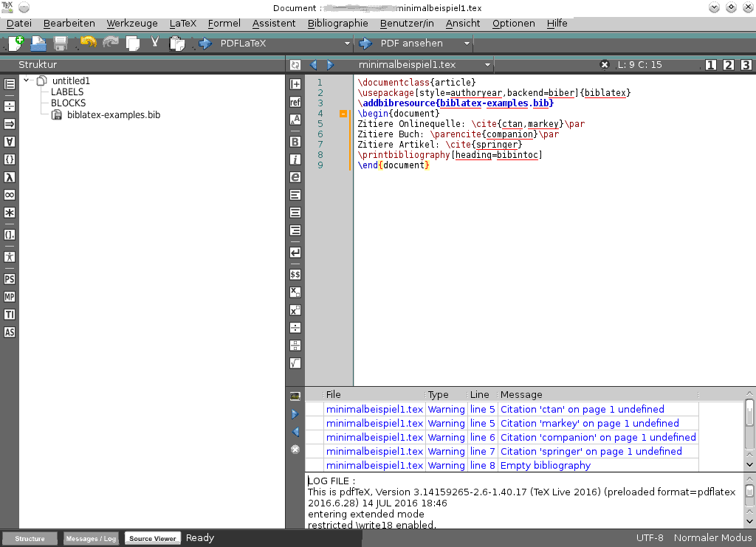The height and width of the screenshot is (547, 756).
Task: Click the "Empty bibliography" warning message
Action: coord(546,466)
